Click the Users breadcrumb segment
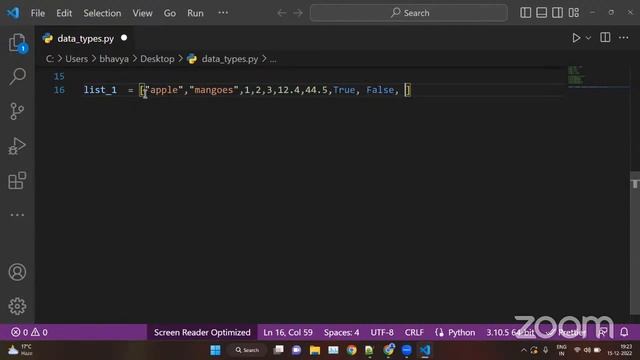The width and height of the screenshot is (640, 360). point(76,59)
